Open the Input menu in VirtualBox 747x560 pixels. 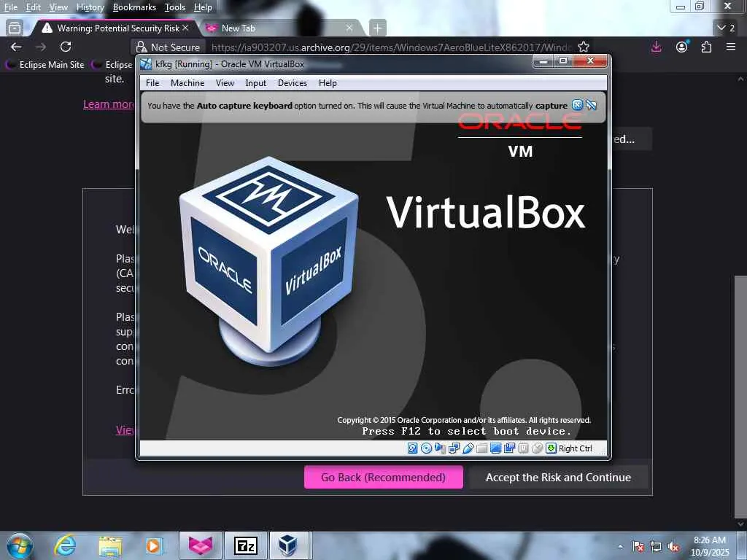(x=256, y=83)
